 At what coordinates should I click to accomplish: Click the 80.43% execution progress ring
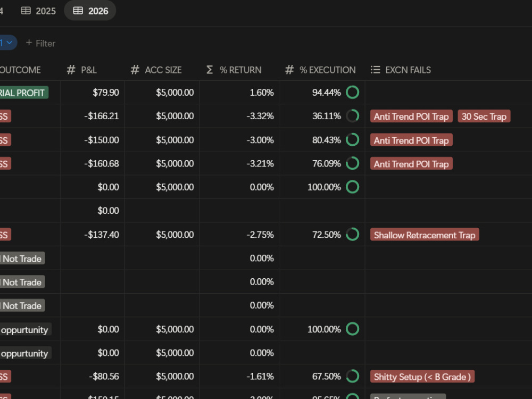[x=353, y=140]
